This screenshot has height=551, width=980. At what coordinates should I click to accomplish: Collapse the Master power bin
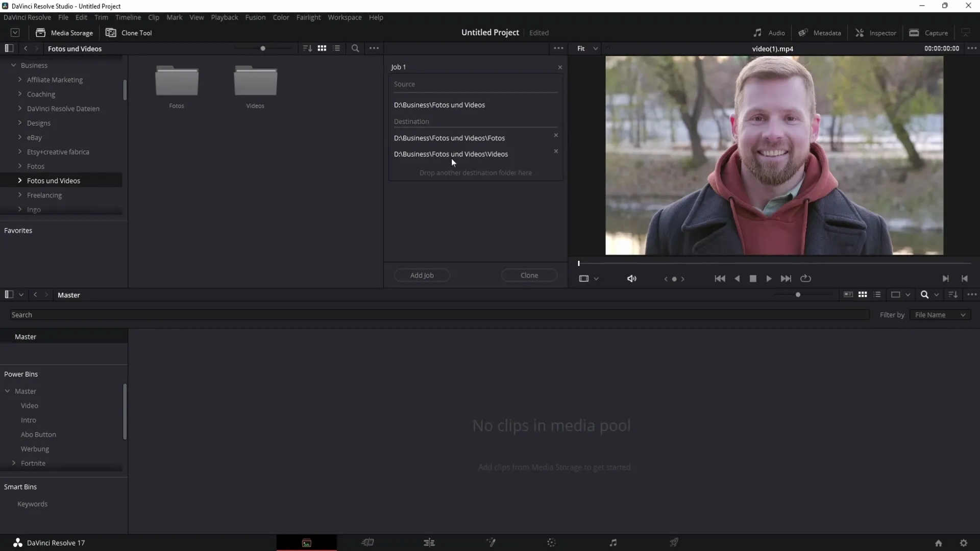[x=8, y=391]
